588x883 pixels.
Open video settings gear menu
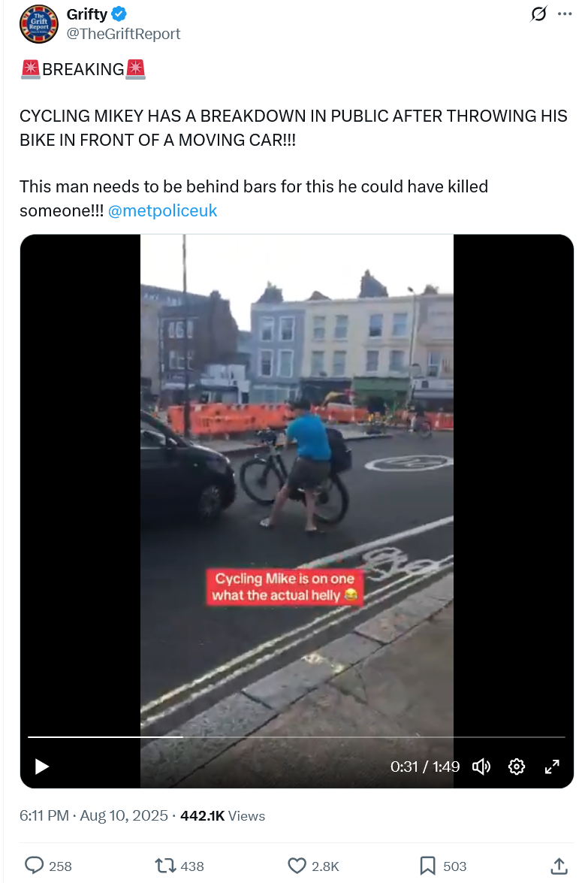pos(517,767)
